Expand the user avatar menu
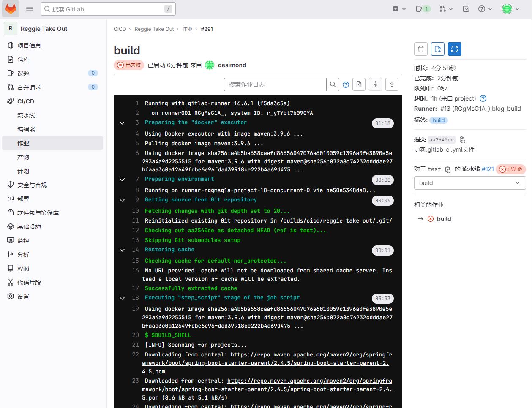This screenshot has width=532, height=408. click(510, 9)
